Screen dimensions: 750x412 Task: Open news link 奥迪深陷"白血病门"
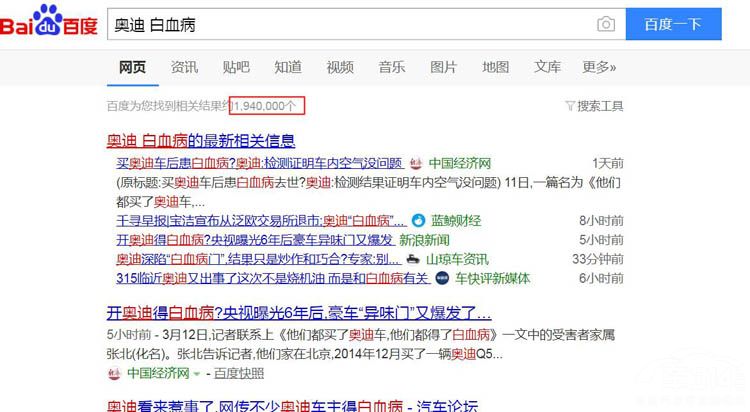click(258, 259)
